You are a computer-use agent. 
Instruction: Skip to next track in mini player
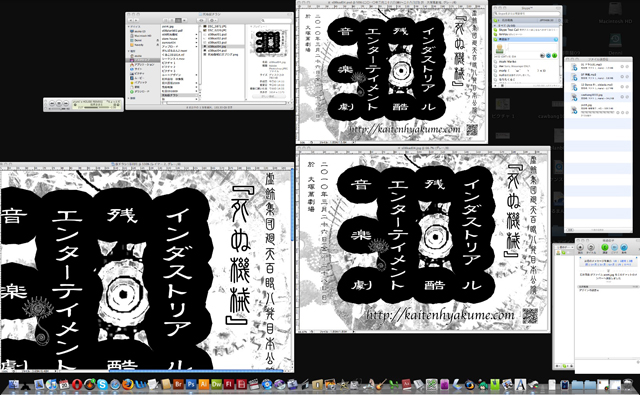click(x=66, y=103)
